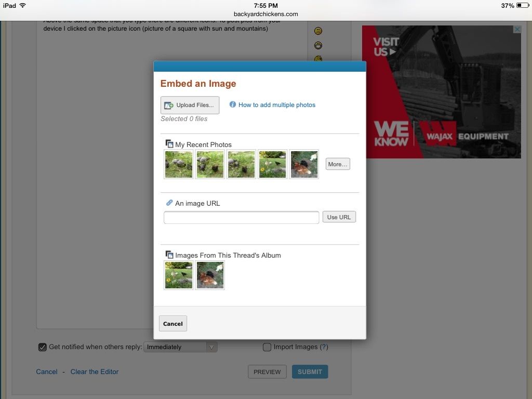Viewport: 532px width, 399px height.
Task: Select the hen image in the thread album
Action: coord(210,275)
